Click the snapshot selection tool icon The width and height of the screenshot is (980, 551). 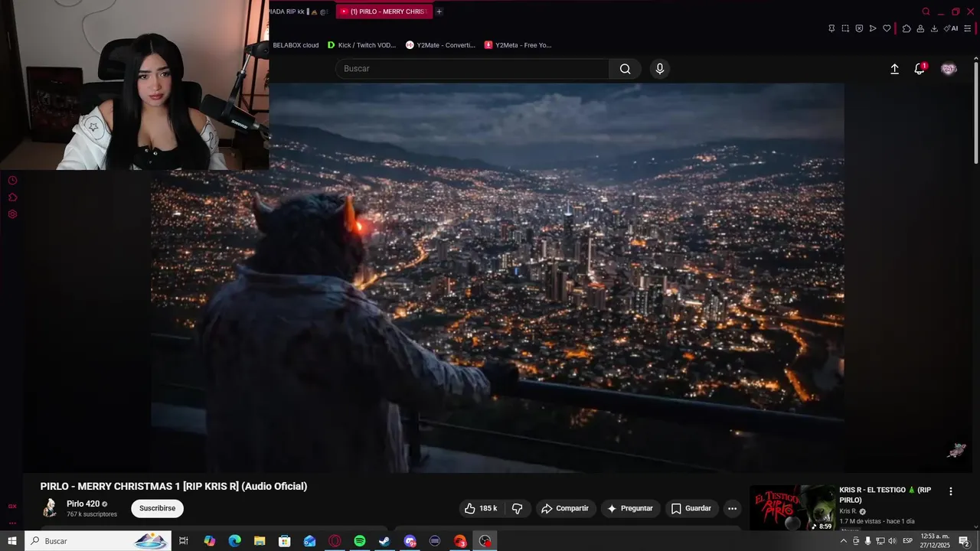coord(845,28)
